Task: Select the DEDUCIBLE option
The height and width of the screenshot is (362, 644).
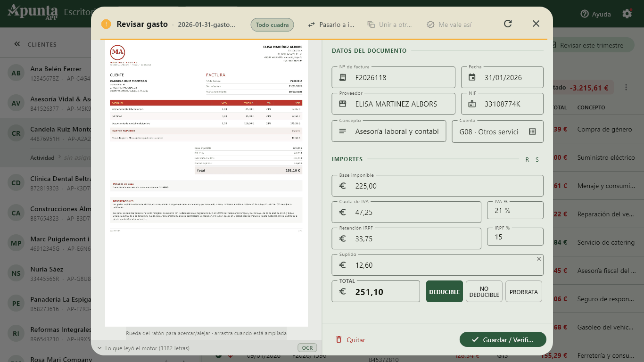Action: [x=445, y=291]
